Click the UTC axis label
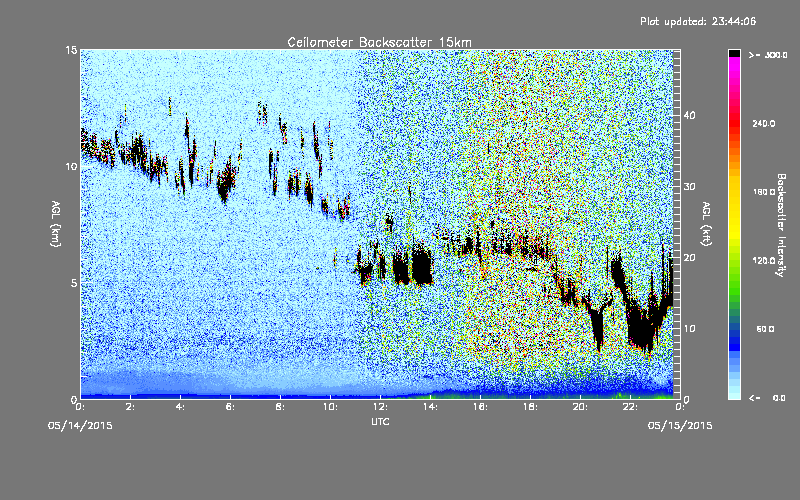This screenshot has height=500, width=800. click(x=380, y=421)
